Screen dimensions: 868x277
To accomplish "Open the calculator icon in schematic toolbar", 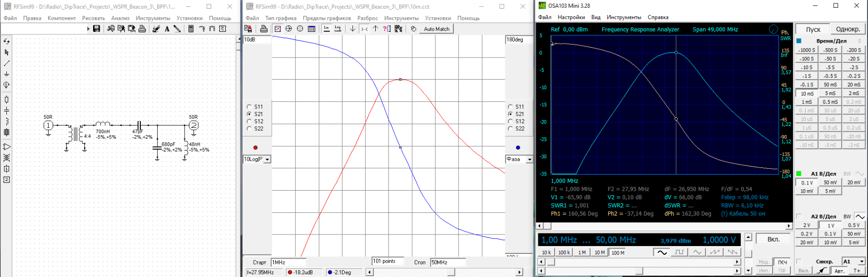I will point(191,29).
